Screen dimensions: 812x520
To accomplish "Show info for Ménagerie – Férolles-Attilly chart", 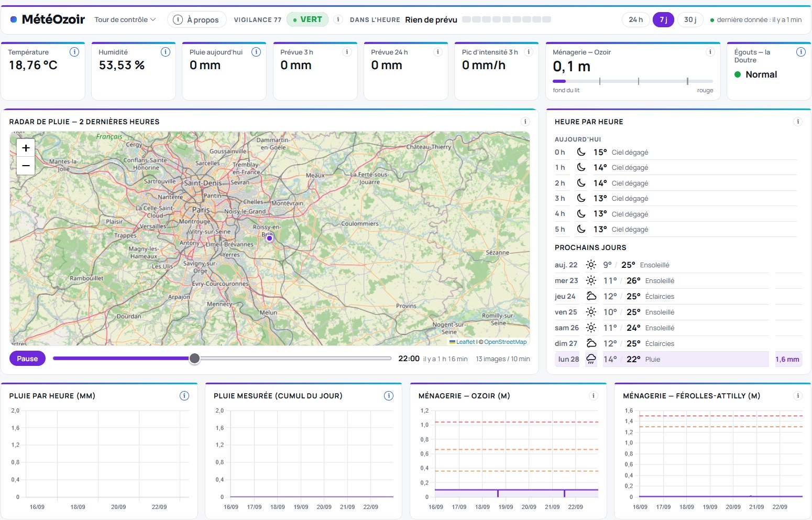I will (x=798, y=396).
